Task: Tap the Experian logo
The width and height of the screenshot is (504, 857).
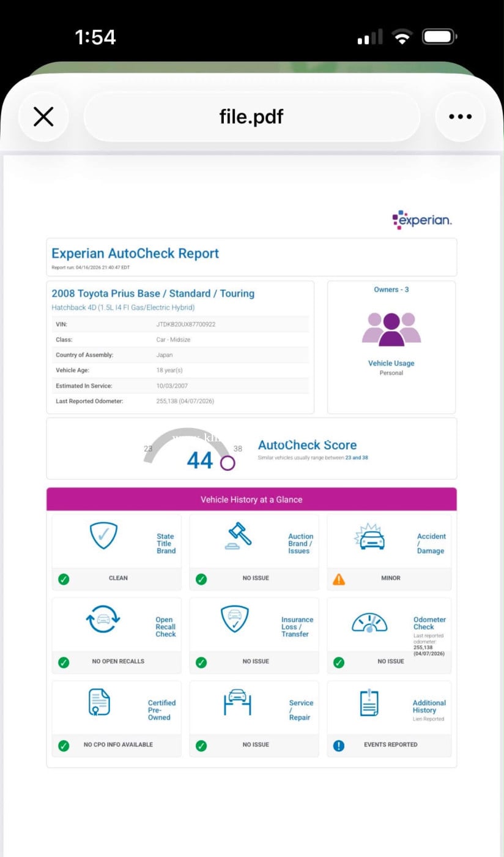Action: (x=422, y=220)
